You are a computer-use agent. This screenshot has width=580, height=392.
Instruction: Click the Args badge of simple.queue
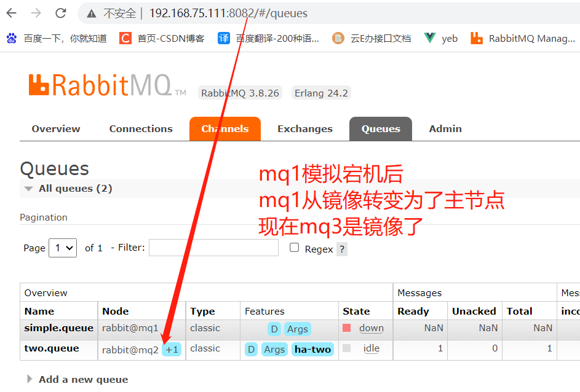[298, 329]
